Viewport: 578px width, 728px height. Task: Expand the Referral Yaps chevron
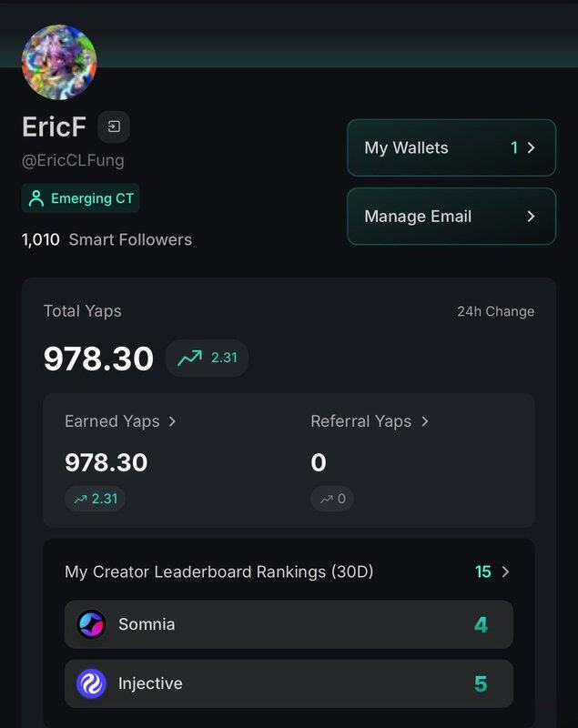point(425,421)
